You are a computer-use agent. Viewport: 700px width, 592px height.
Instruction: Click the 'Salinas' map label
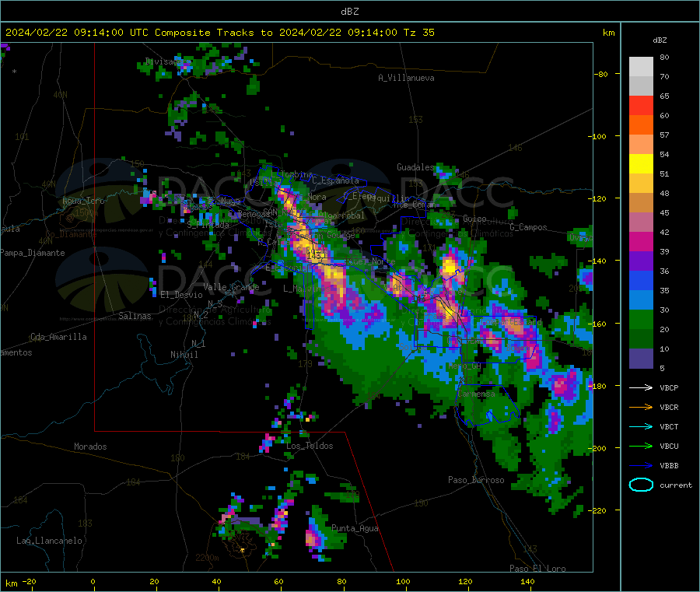click(135, 316)
